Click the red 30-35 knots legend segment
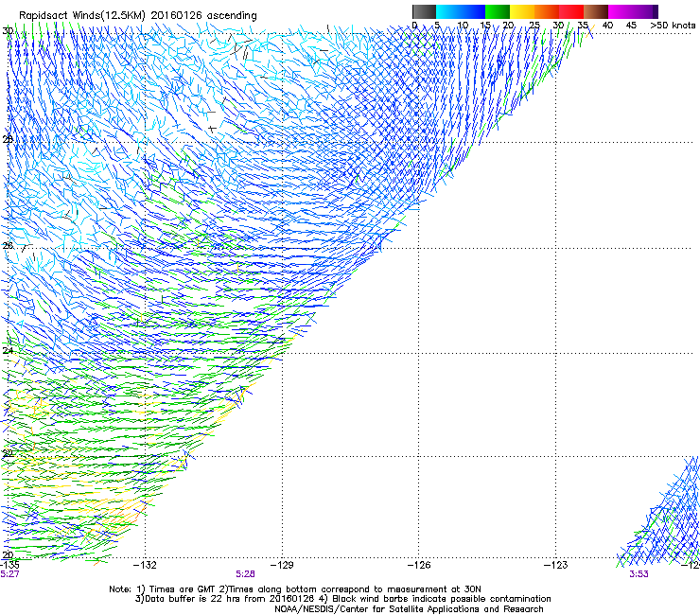700x615 pixels. (571, 11)
